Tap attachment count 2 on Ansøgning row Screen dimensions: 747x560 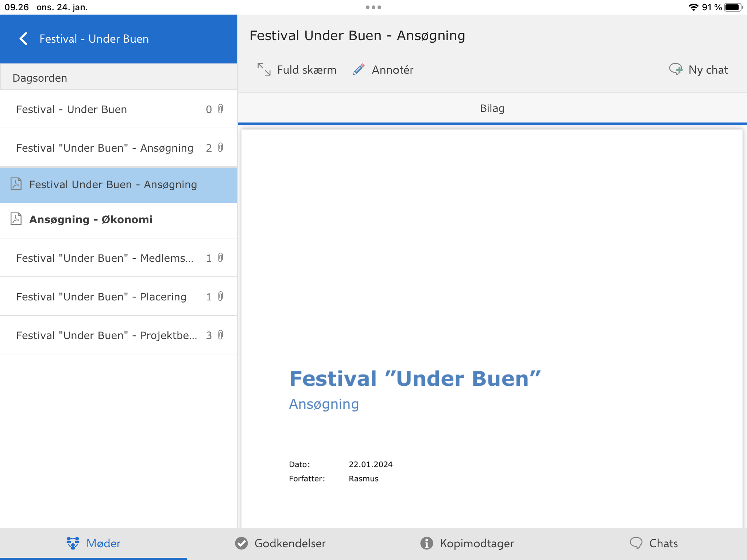(x=209, y=148)
